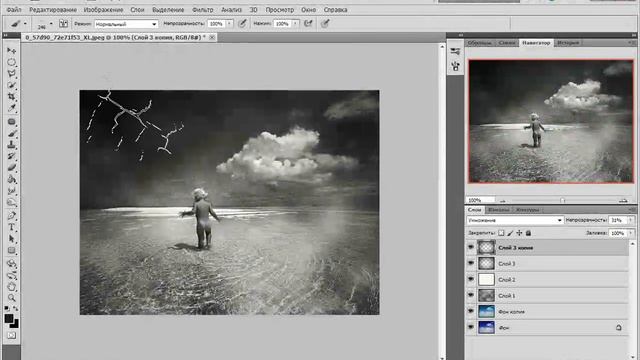Open the Navigator panel flyout menu

click(632, 42)
